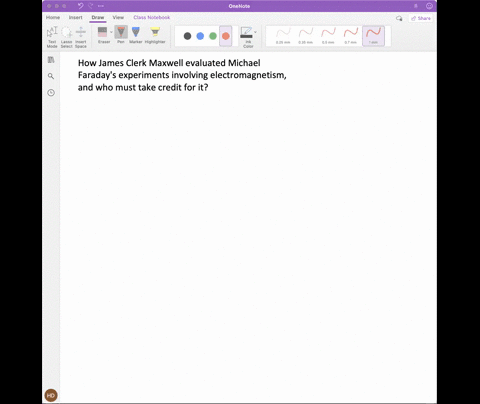Click the line 'Faraday's experiments involving electromagnetism,'
The height and width of the screenshot is (404, 480).
[182, 75]
